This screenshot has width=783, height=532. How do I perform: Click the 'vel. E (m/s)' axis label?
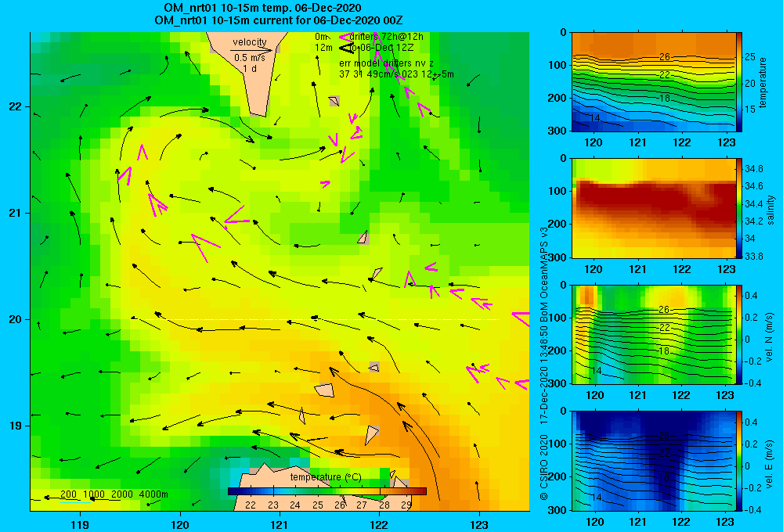coord(770,464)
